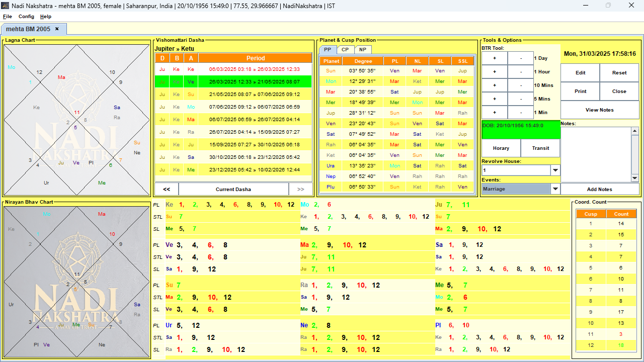Image resolution: width=644 pixels, height=362 pixels.
Task: Click the Cusp column header in Coord. Count
Action: pyautogui.click(x=591, y=214)
